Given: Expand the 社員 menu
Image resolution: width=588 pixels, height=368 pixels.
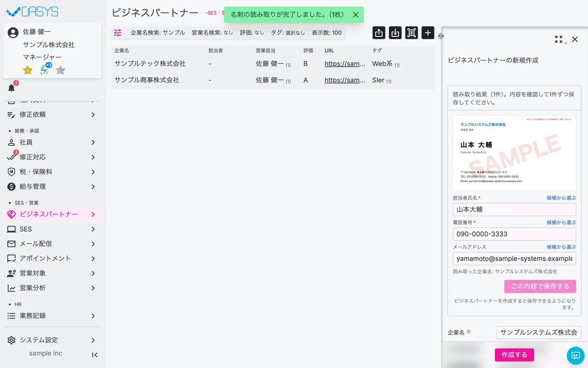Looking at the screenshot, I should tap(52, 142).
